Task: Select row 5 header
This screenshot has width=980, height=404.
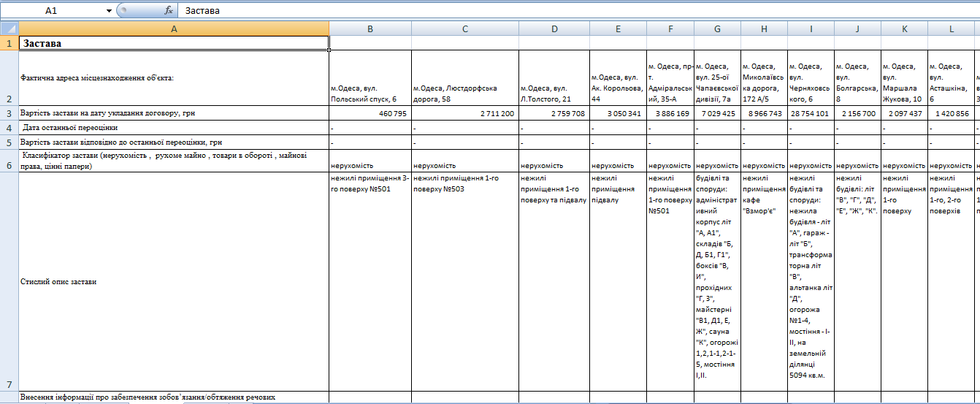Action: tap(9, 142)
